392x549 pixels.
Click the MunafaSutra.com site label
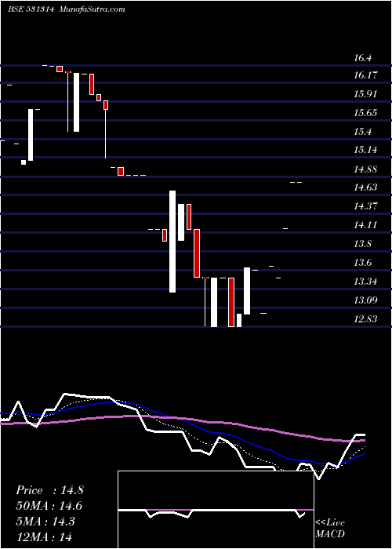coord(93,9)
